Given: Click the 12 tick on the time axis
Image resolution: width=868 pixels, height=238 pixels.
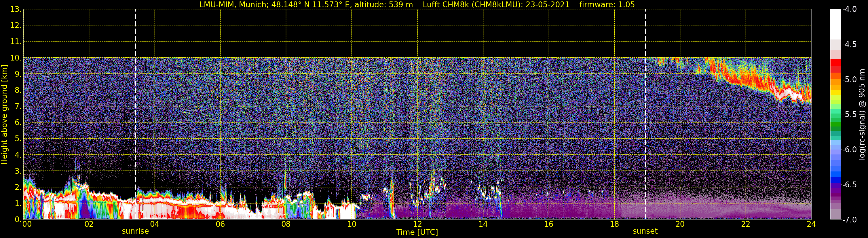Looking at the screenshot, I should tap(417, 224).
